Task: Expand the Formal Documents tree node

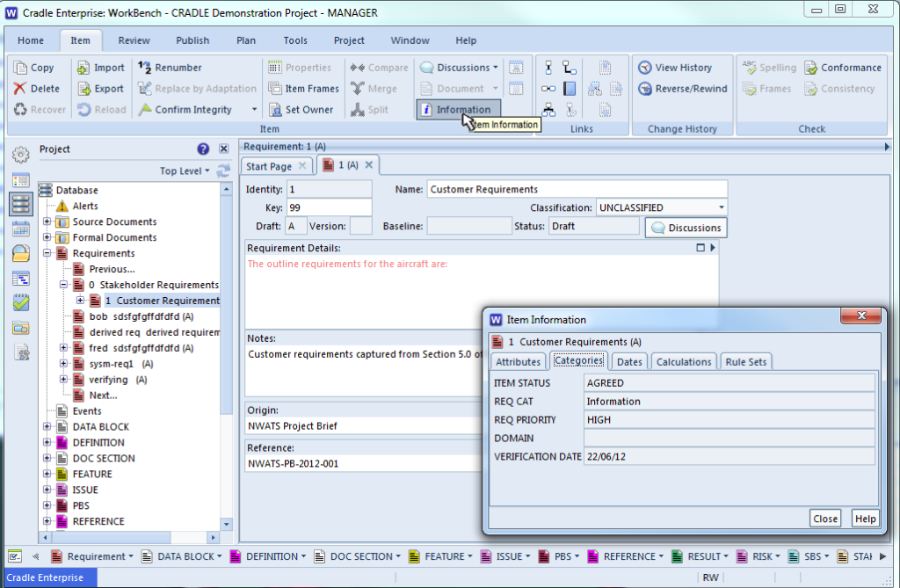Action: point(47,237)
